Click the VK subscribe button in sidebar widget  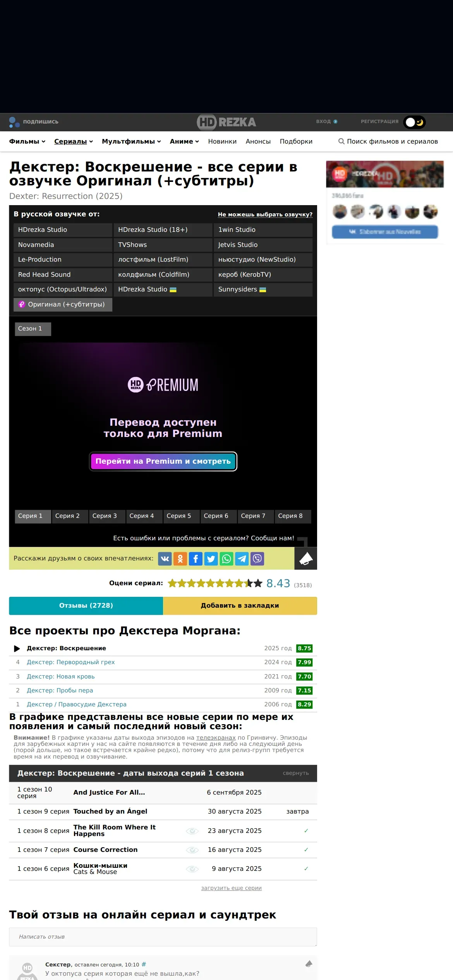385,232
